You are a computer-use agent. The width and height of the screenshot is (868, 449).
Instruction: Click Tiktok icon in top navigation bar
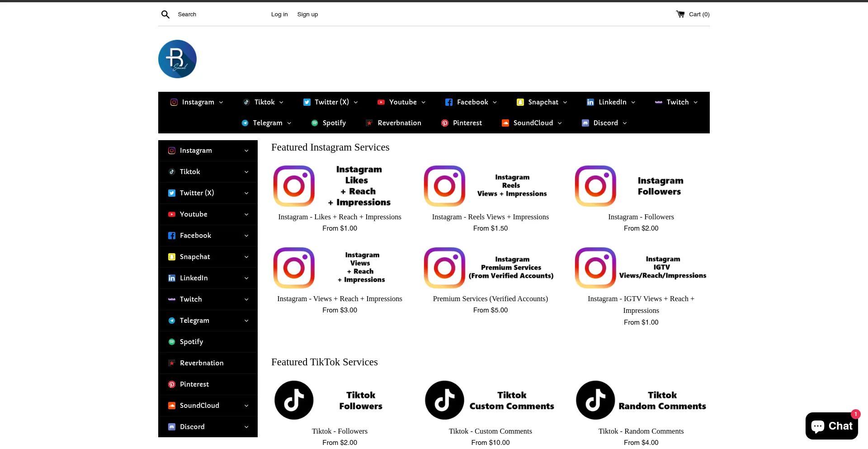pos(246,102)
